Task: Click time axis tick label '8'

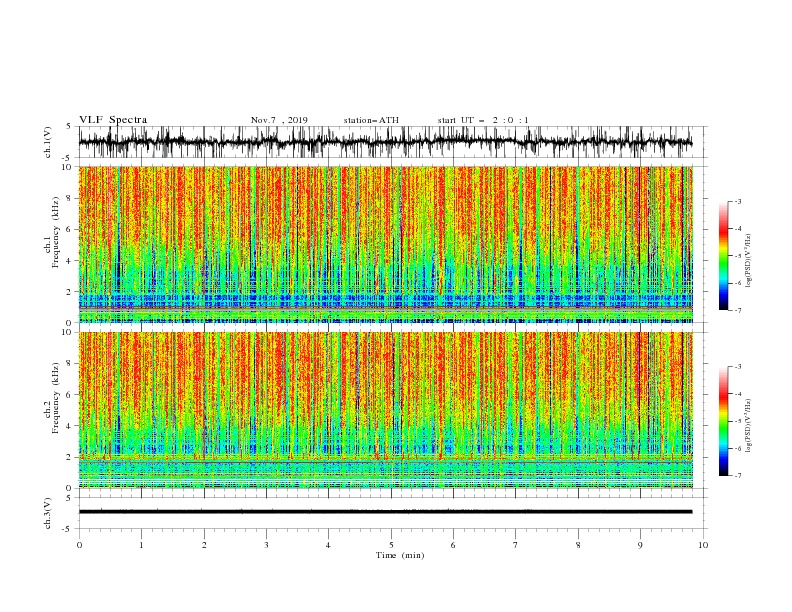Action: pyautogui.click(x=578, y=545)
